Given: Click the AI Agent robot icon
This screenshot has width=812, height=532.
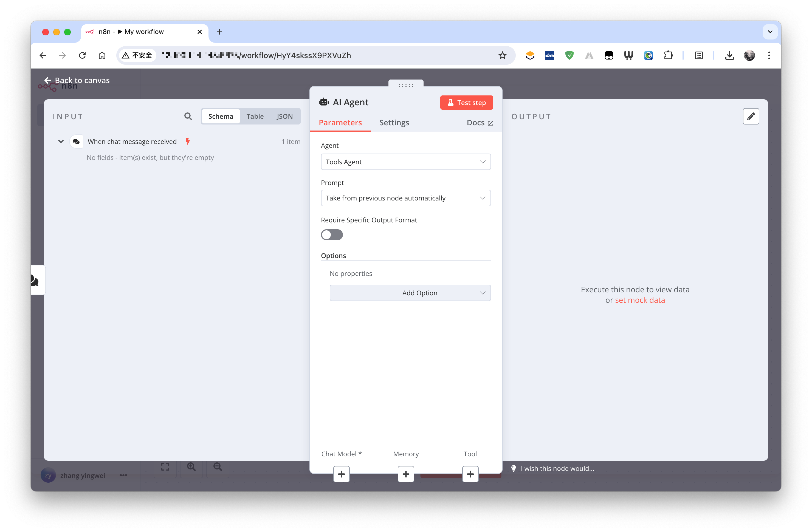Looking at the screenshot, I should click(323, 102).
